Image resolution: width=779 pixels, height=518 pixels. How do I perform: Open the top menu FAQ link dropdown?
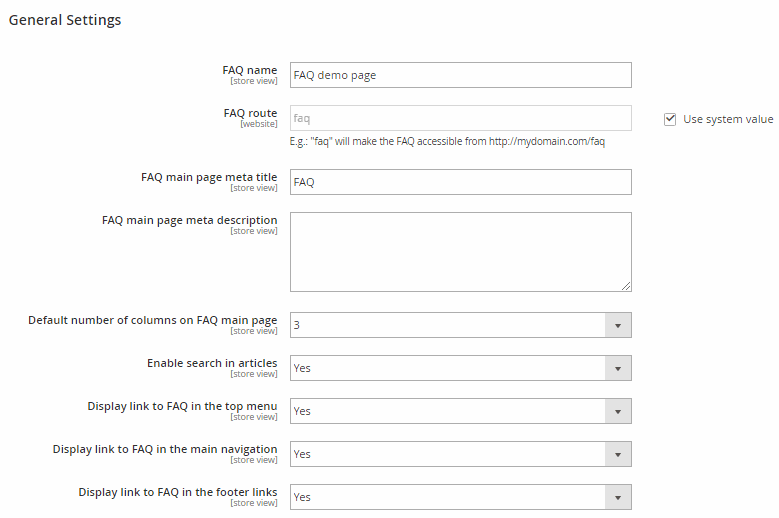460,411
